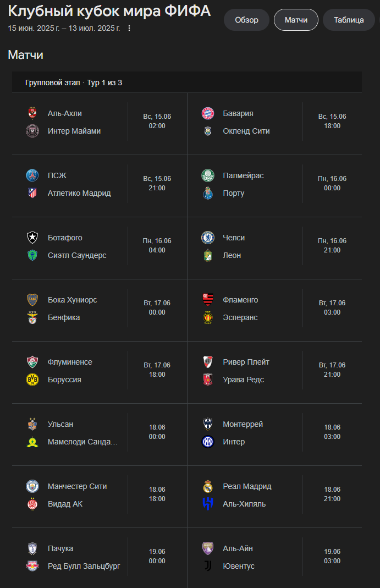The width and height of the screenshot is (380, 588).
Task: Open the Таблица tab
Action: 349,20
